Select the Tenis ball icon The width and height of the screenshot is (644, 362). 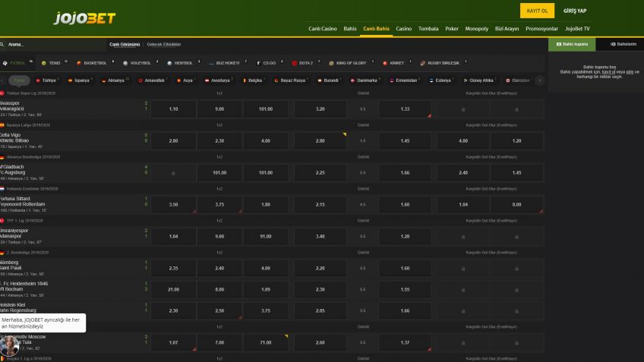tap(43, 63)
